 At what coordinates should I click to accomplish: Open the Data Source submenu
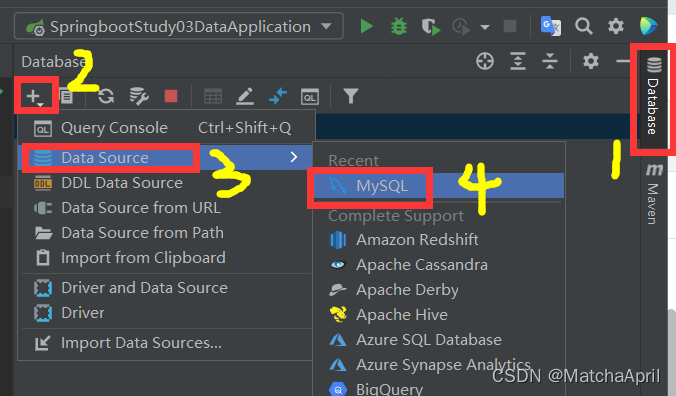click(166, 157)
